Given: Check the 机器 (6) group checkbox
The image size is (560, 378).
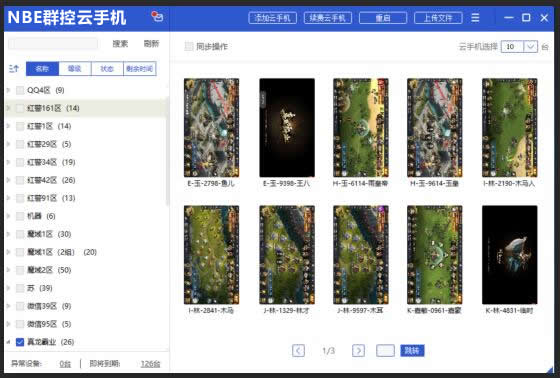Looking at the screenshot, I should tap(20, 216).
